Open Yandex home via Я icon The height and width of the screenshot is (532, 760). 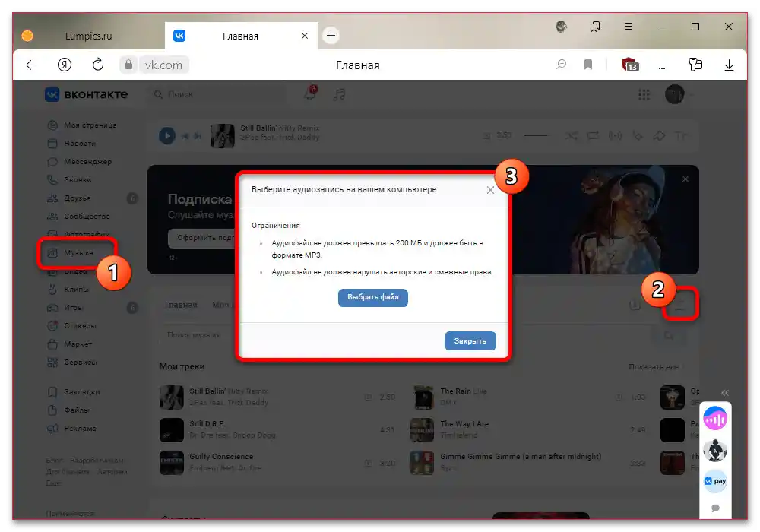tap(65, 65)
